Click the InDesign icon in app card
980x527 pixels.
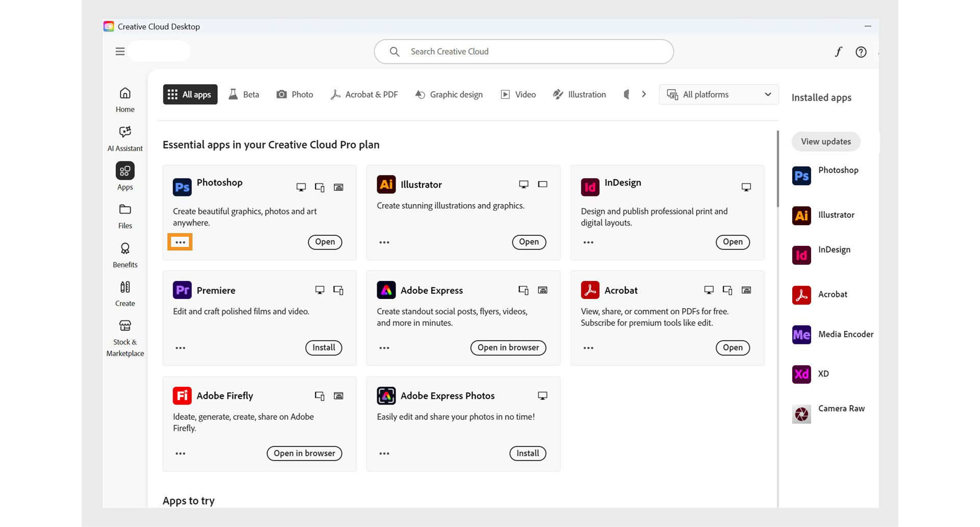(x=590, y=187)
